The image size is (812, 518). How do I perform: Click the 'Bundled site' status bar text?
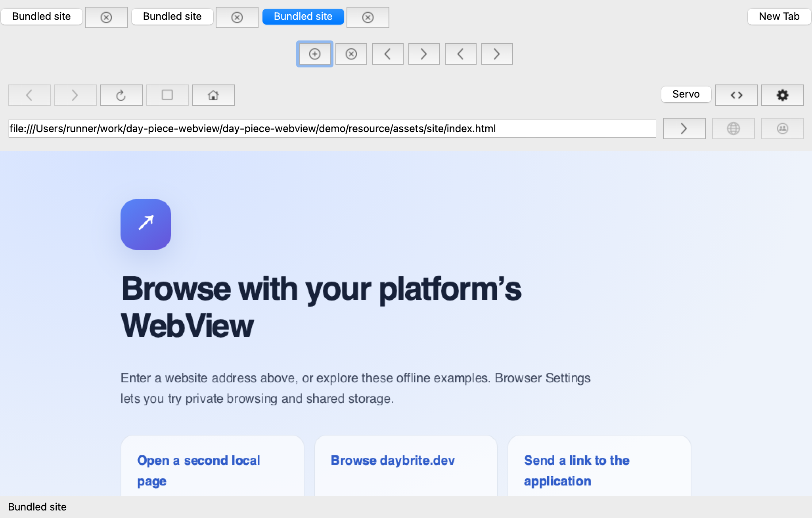[37, 507]
